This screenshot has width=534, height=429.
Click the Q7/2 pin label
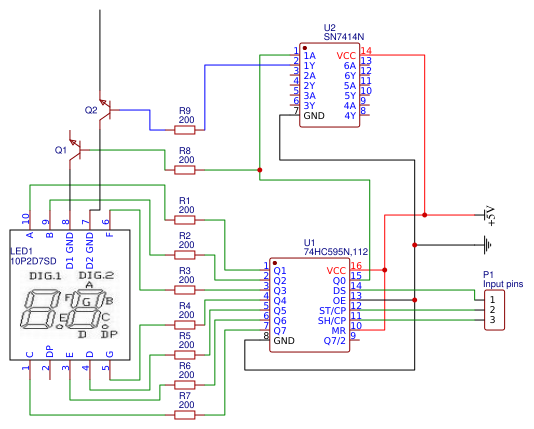tap(334, 340)
